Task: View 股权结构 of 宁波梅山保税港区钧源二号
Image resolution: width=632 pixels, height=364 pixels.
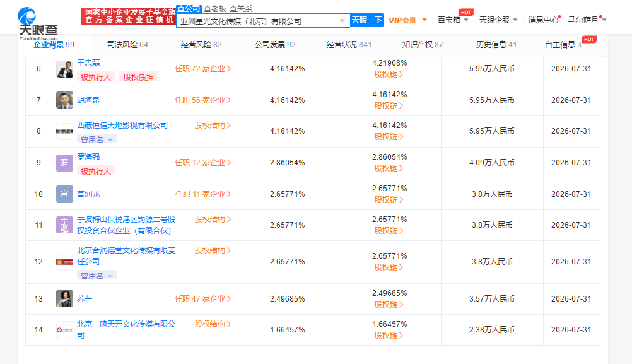Action: pos(213,220)
